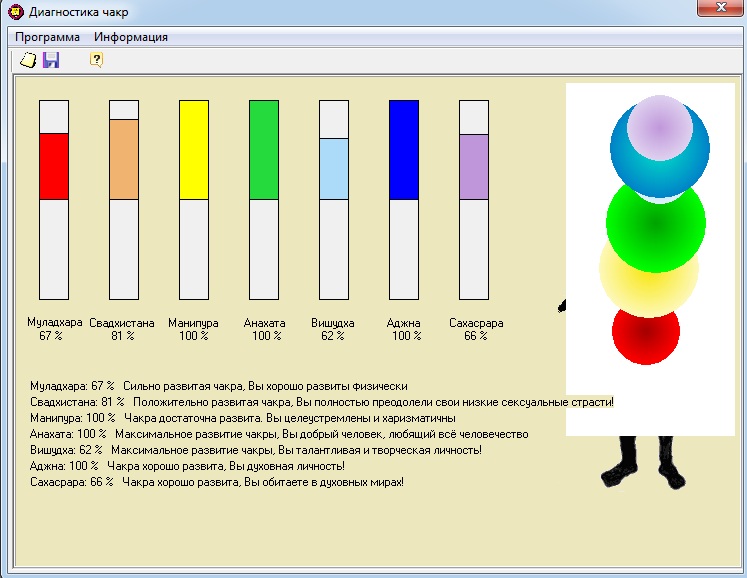Click the Анахата label under fourth bar
The image size is (747, 578).
tap(264, 323)
